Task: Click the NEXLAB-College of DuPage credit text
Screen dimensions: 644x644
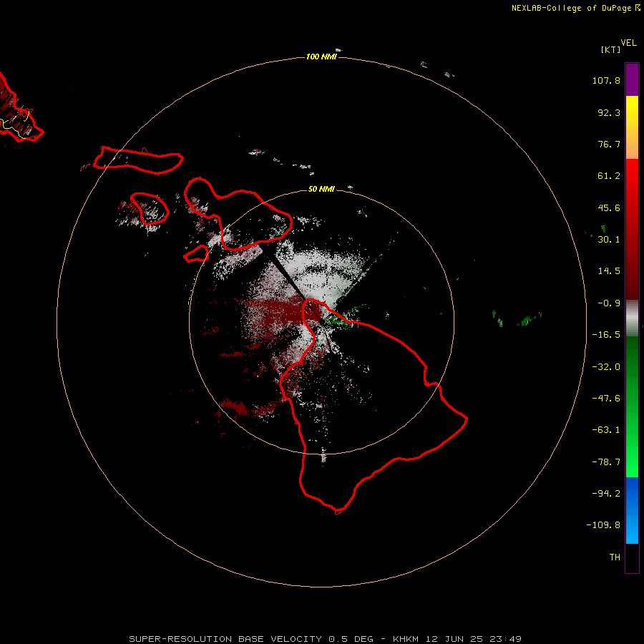Action: [x=575, y=8]
